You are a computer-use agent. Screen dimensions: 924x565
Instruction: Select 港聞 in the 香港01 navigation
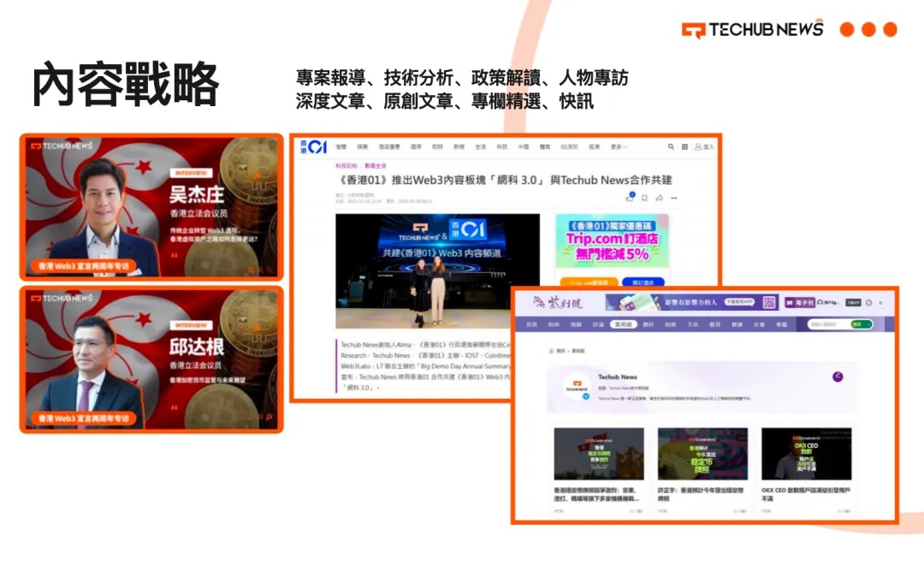(x=341, y=146)
